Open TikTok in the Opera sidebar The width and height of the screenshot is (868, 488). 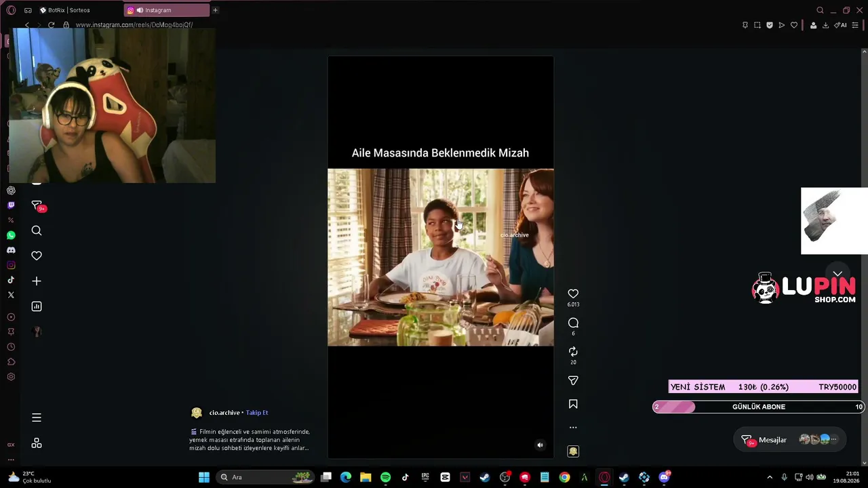11,280
